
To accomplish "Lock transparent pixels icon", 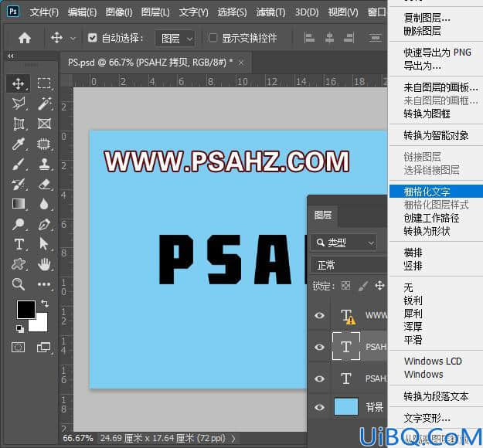I will click(345, 286).
